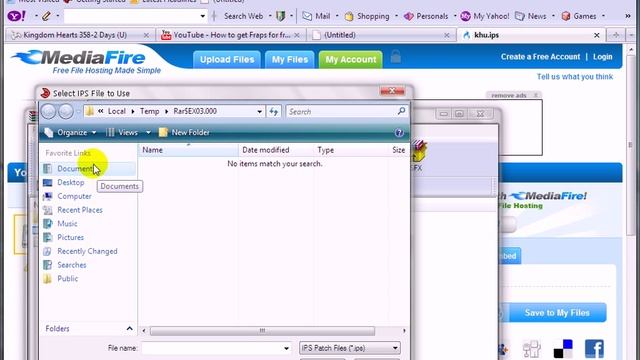The width and height of the screenshot is (640, 360).
Task: Click the dialog Forward arrow button
Action: click(66, 111)
